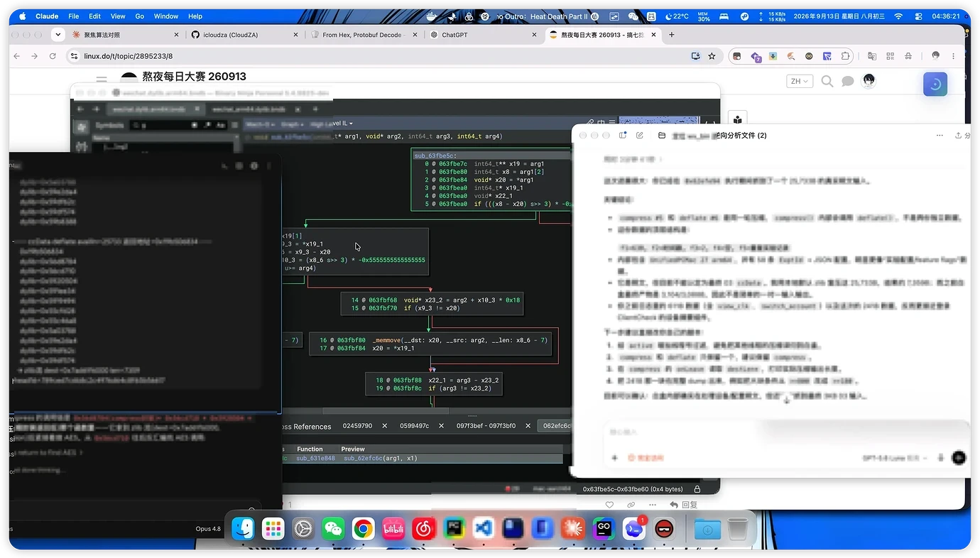Open the Window menu in menu bar
The image size is (980, 558).
point(166,16)
